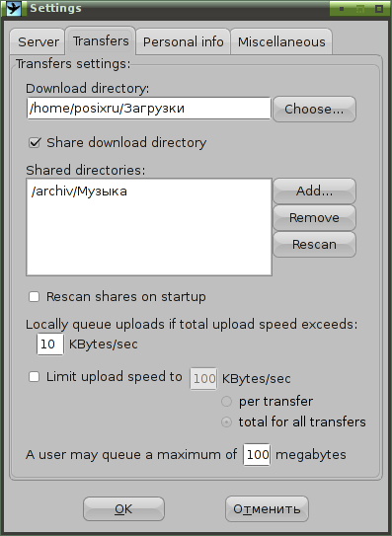Click the app icon in the title bar
Screen dimensions: 392x536
14,8
